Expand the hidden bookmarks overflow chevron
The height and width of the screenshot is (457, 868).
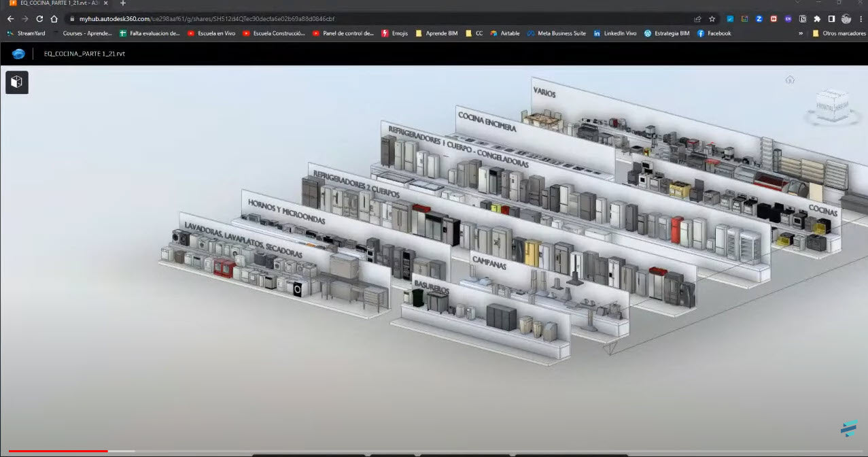tap(800, 33)
